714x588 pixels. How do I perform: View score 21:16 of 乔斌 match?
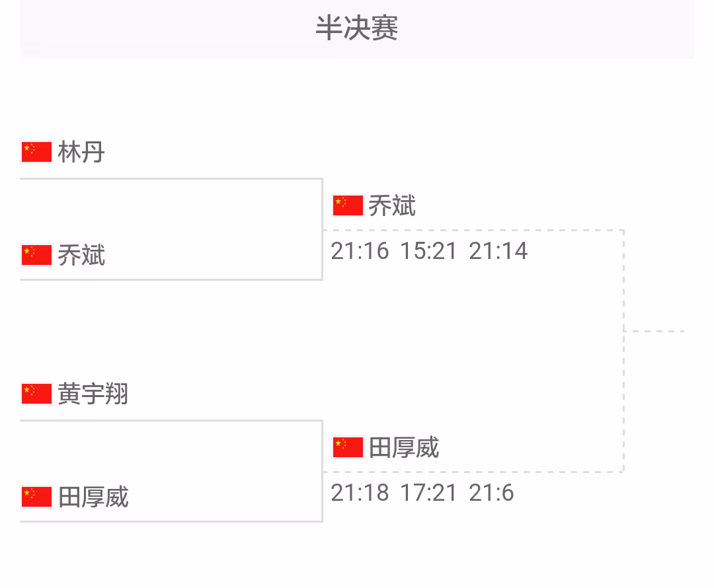click(x=360, y=251)
